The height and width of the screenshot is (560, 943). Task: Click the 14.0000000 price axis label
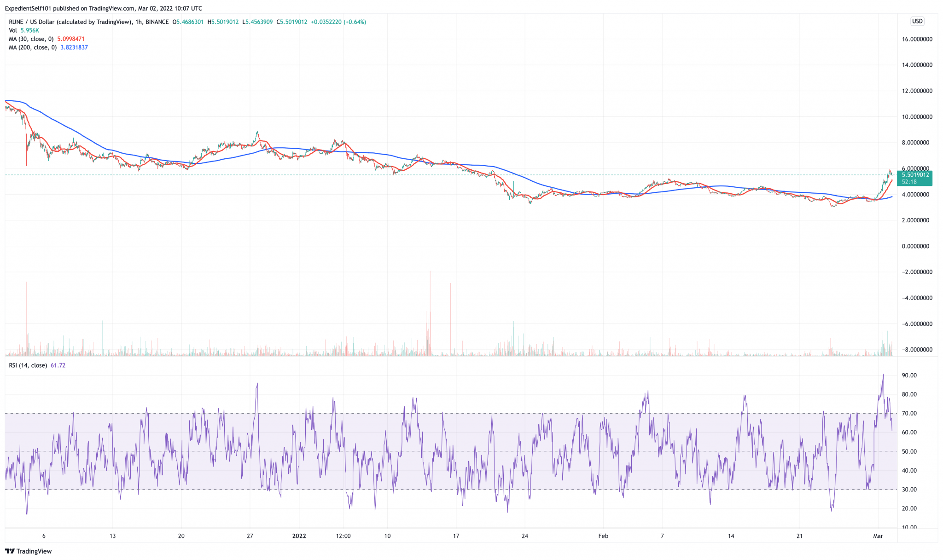pyautogui.click(x=917, y=65)
